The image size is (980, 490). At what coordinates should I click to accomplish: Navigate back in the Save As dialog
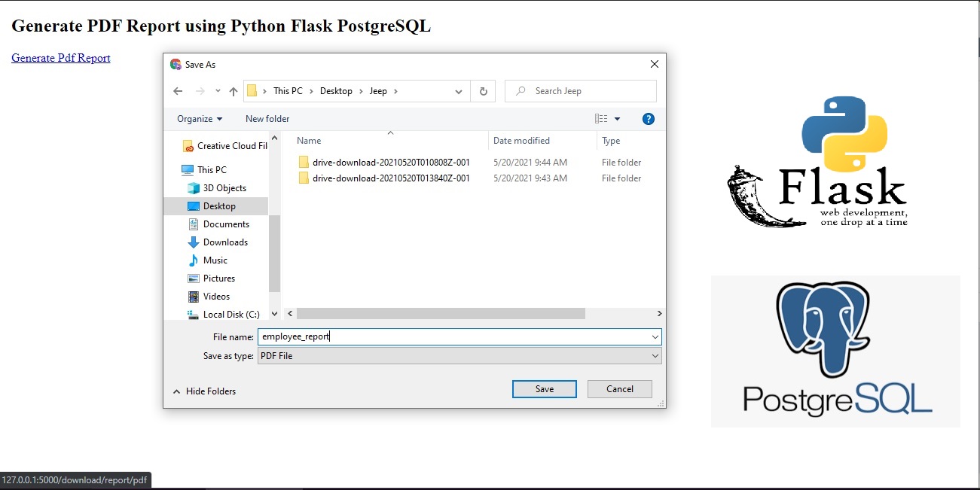(178, 90)
